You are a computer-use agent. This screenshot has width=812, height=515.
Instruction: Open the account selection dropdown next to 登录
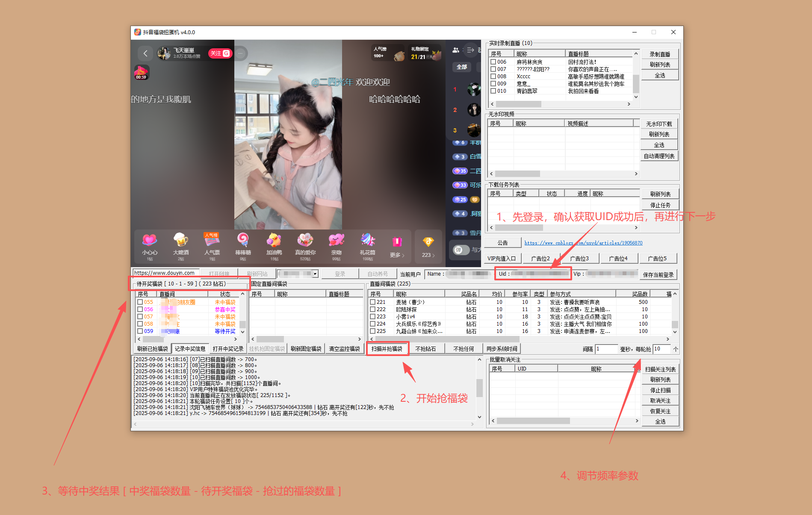click(x=314, y=274)
